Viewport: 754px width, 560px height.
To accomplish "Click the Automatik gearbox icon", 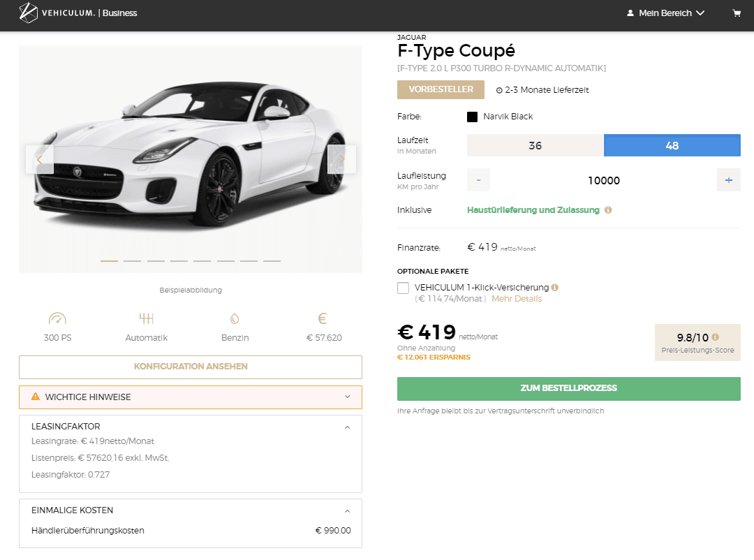I will pyautogui.click(x=146, y=318).
